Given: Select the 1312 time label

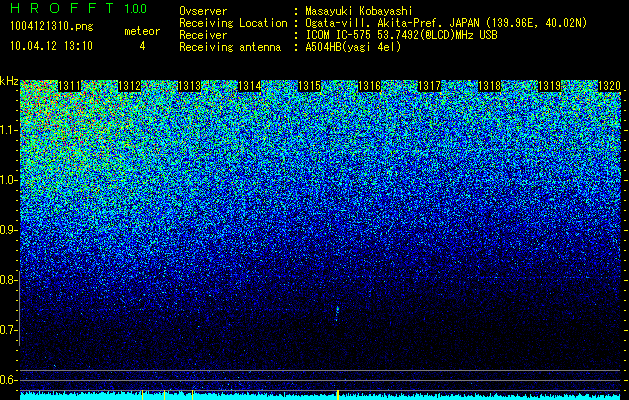Looking at the screenshot, I should (130, 86).
